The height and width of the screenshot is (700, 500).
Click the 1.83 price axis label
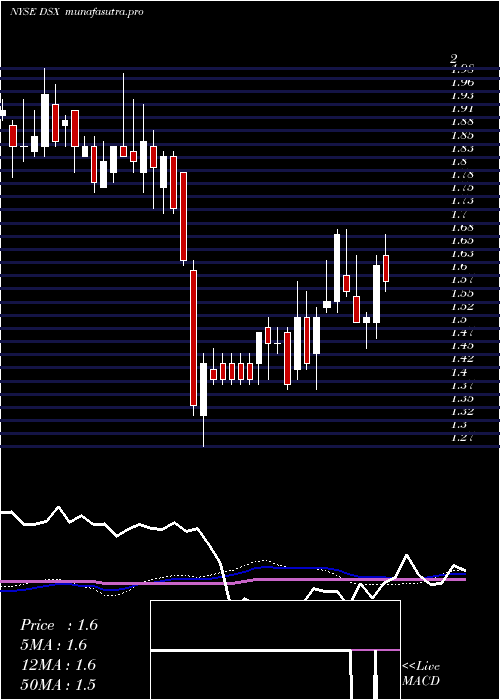pyautogui.click(x=462, y=148)
